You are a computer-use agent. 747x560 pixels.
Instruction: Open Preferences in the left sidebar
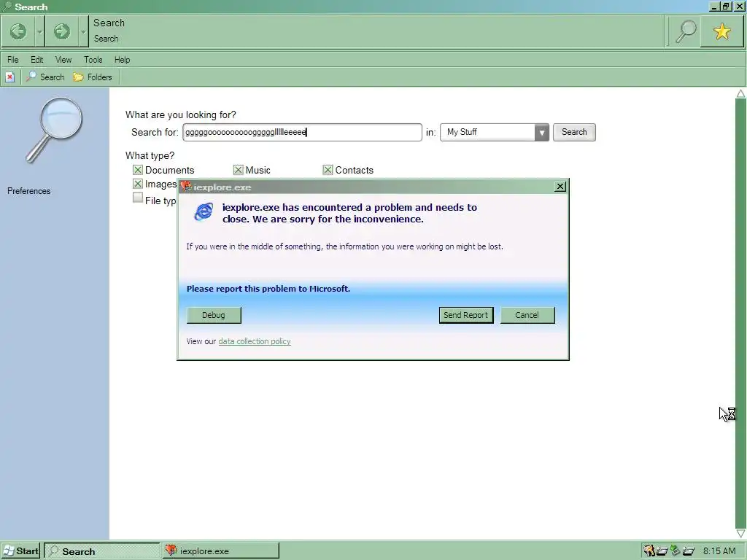click(28, 191)
